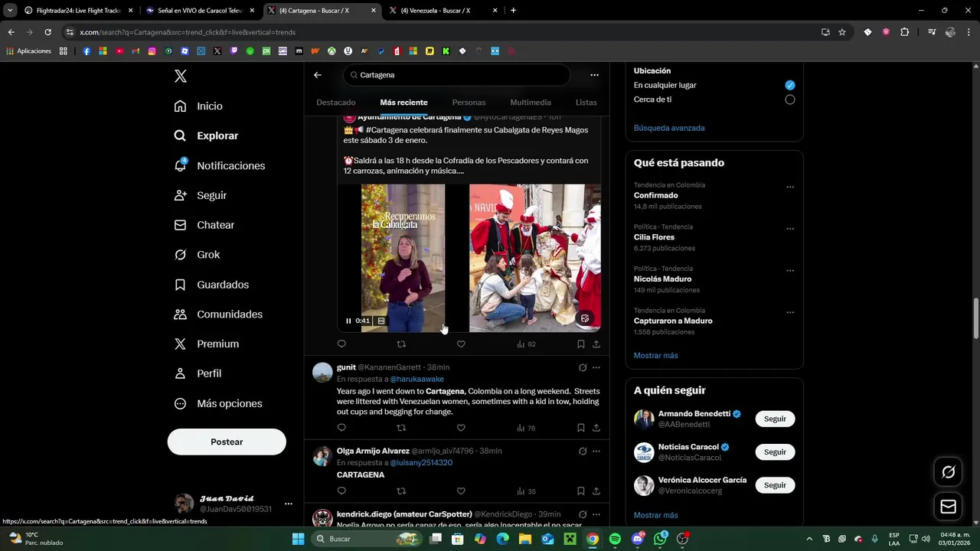Viewport: 980px width, 551px height.
Task: Switch to Destacado tab
Action: (x=336, y=103)
